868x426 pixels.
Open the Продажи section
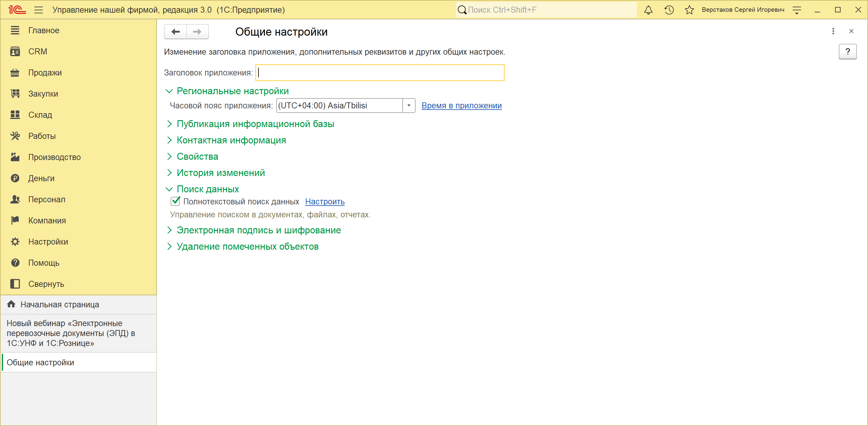pos(78,72)
